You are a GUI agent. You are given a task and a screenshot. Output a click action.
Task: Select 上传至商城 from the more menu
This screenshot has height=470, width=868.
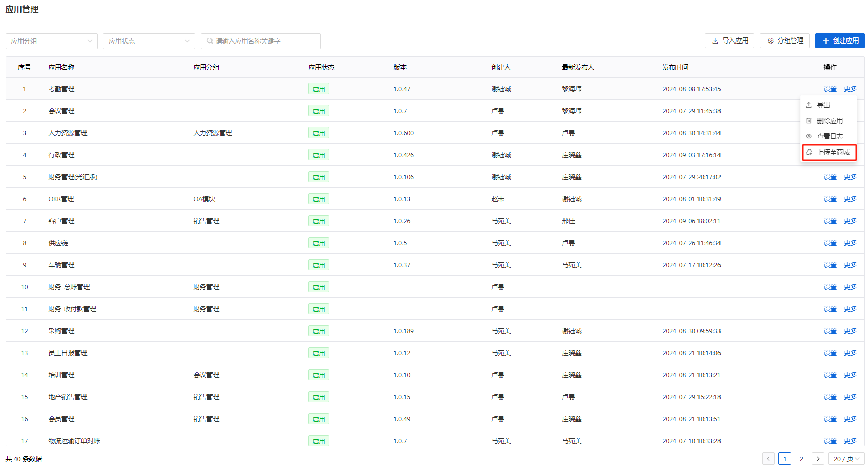pyautogui.click(x=833, y=152)
